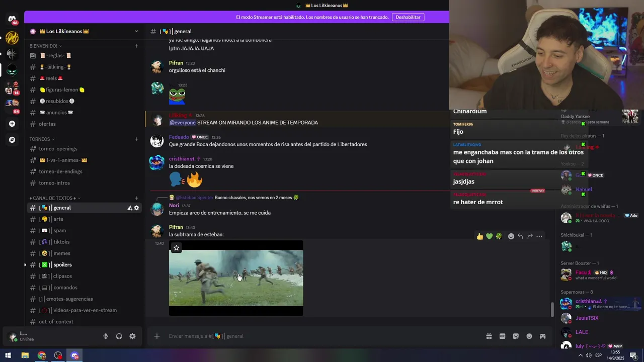Open sticker picker in message bar
This screenshot has height=362, width=644.
[x=516, y=336]
